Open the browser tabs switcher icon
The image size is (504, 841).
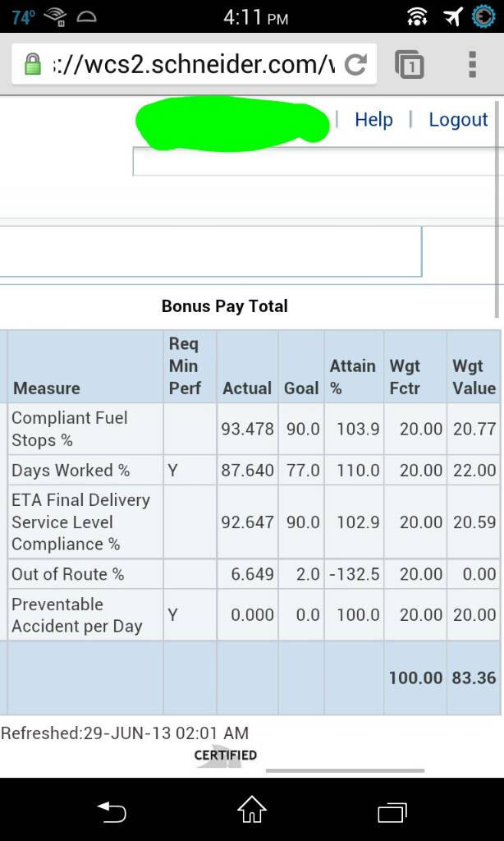(410, 64)
